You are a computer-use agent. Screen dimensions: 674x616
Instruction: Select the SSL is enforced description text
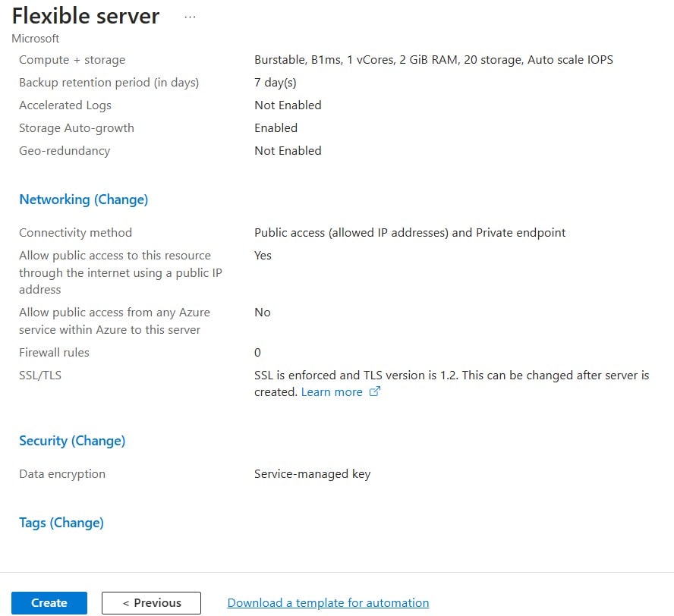click(x=452, y=383)
